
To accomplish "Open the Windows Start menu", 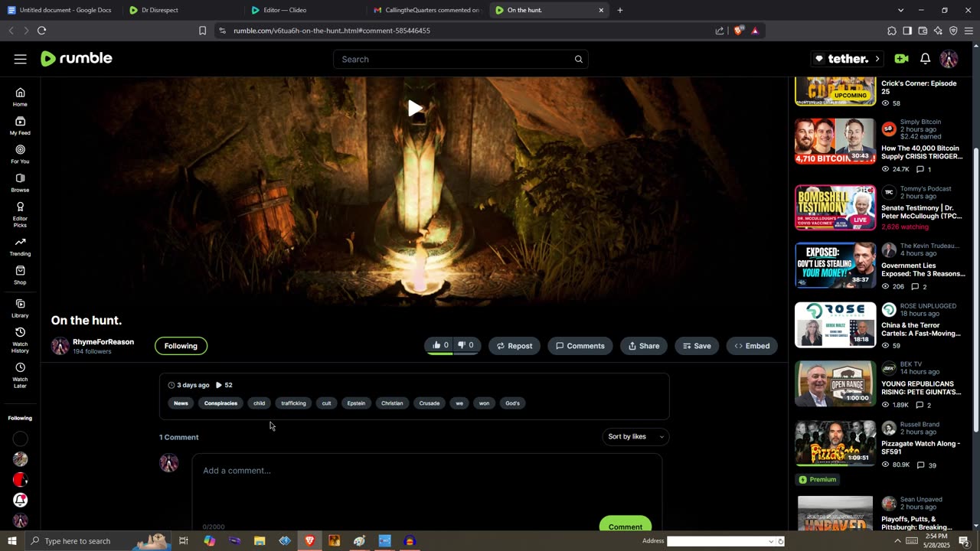I will [11, 541].
